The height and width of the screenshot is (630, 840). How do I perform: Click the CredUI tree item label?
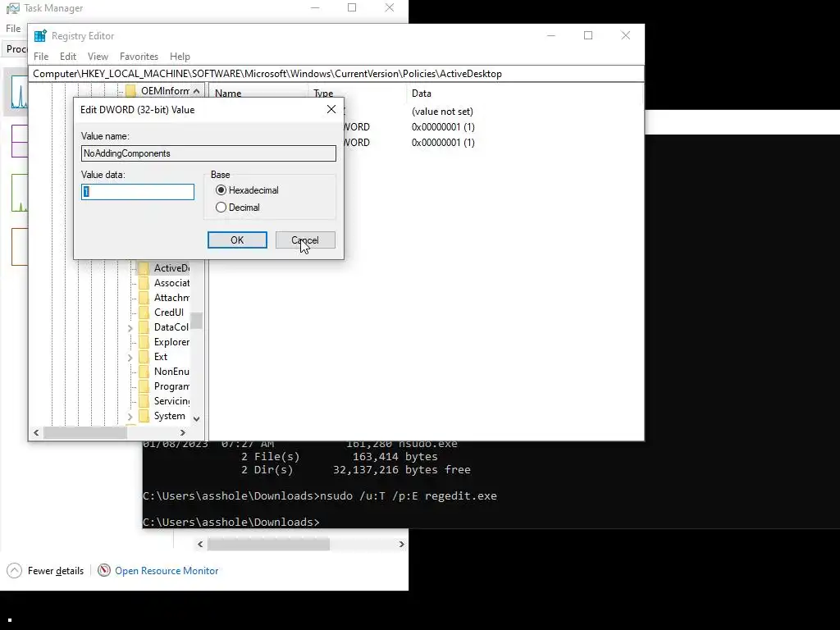(169, 313)
